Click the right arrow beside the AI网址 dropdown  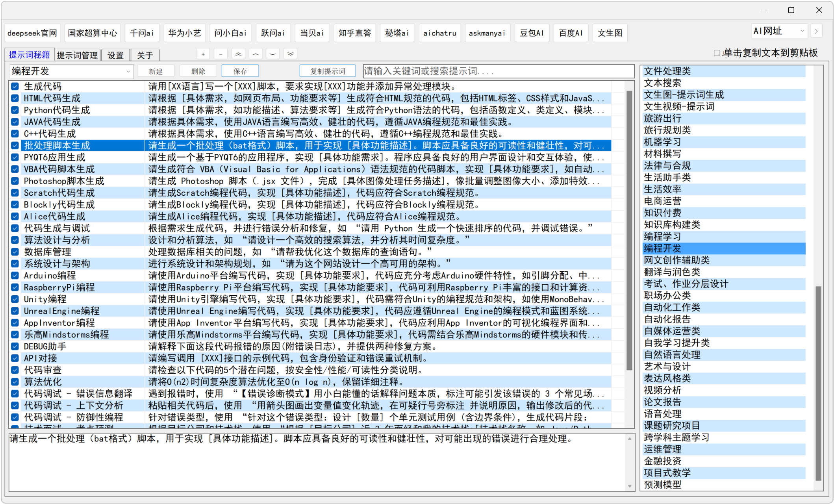pos(816,31)
